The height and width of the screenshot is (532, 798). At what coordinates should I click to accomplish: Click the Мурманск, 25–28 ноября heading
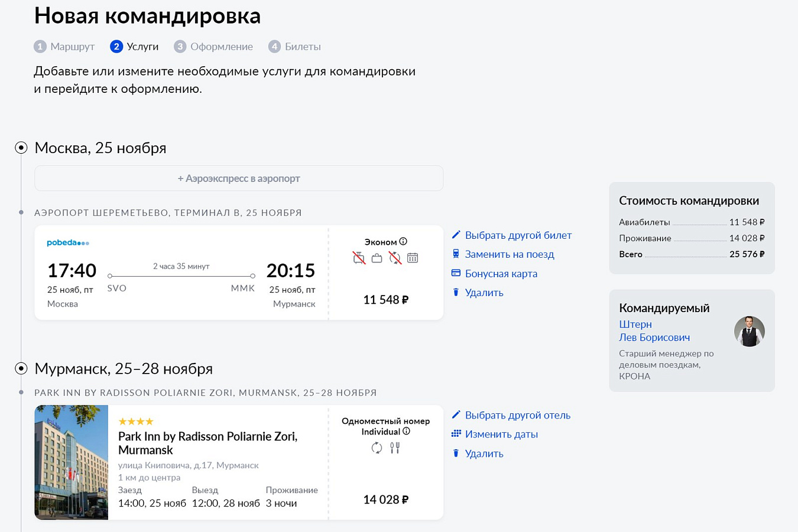pos(124,368)
